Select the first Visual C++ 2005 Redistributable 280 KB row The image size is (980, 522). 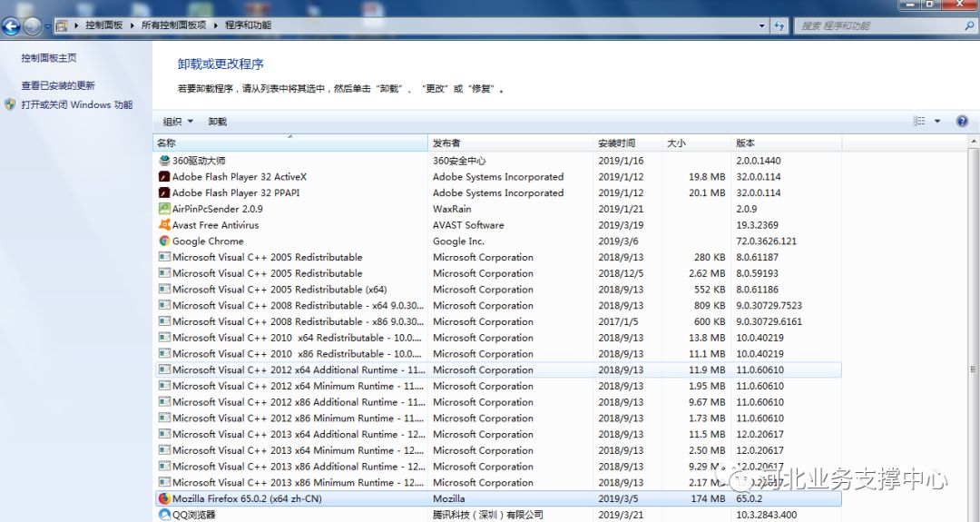point(498,257)
